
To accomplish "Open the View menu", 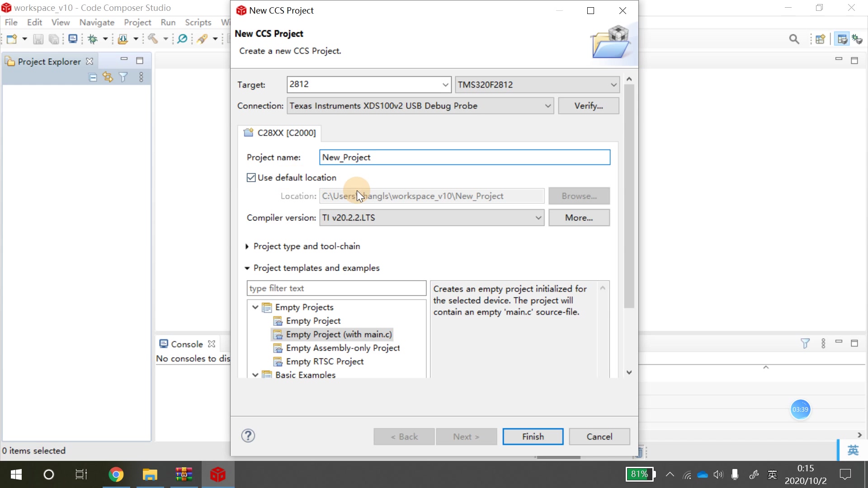I will pos(60,22).
